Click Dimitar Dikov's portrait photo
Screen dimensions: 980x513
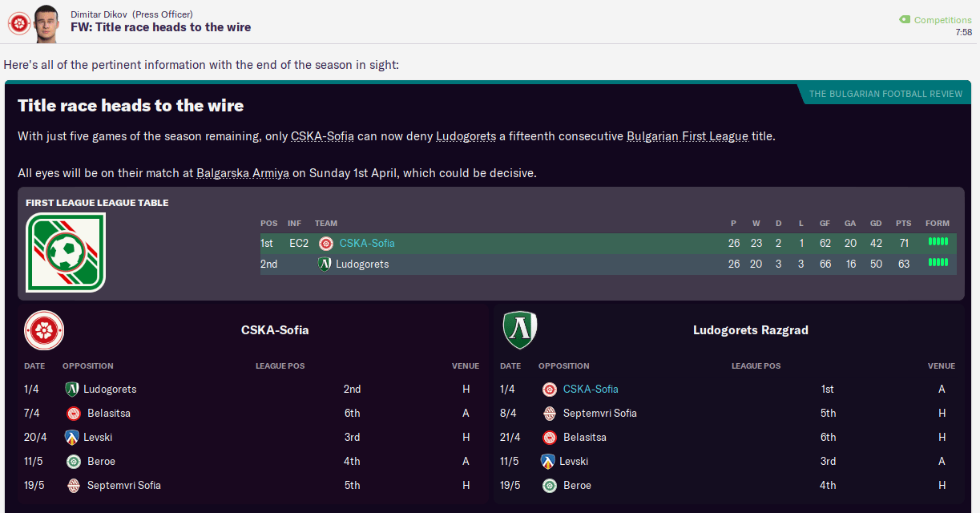pos(48,24)
